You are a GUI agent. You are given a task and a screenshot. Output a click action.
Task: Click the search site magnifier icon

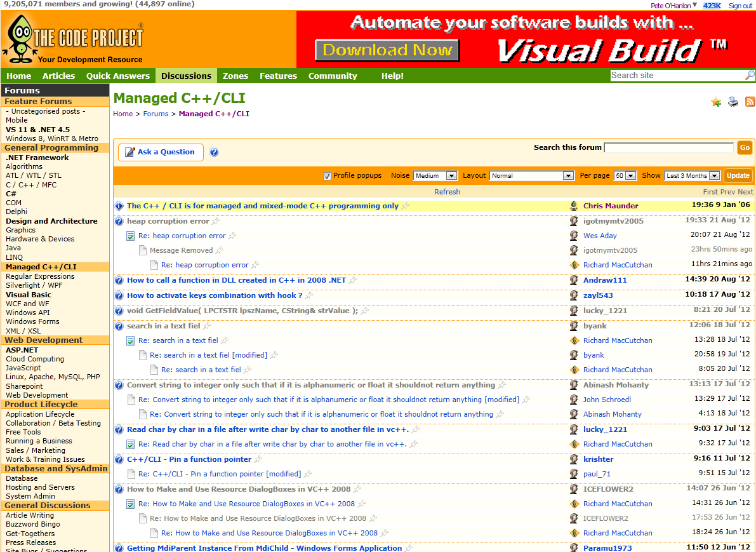click(x=750, y=75)
